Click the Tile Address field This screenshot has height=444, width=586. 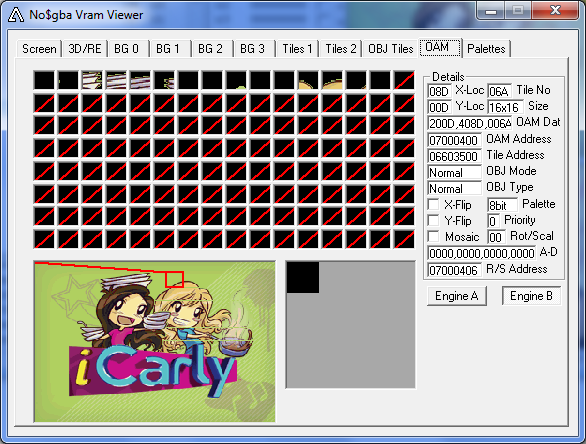(x=454, y=156)
